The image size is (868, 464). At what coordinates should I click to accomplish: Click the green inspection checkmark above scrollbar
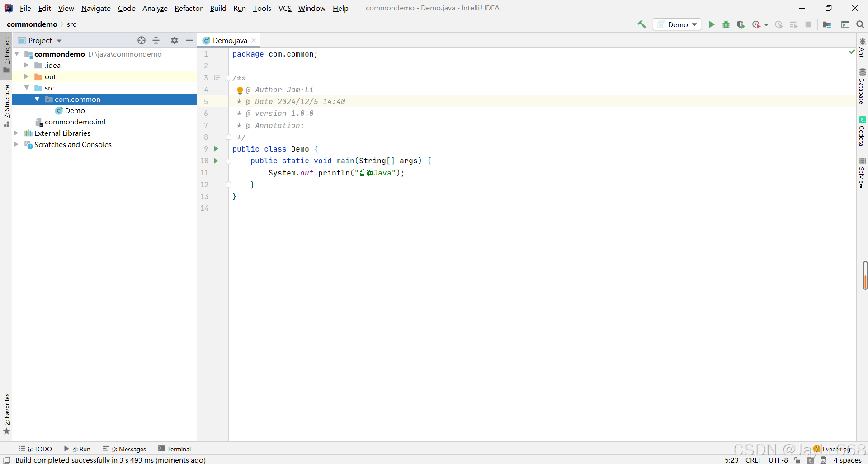(x=852, y=52)
